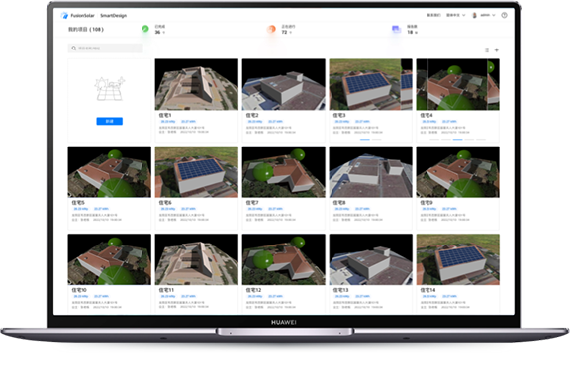The image size is (570, 392).
Task: Open the help question-mark icon
Action: click(504, 15)
